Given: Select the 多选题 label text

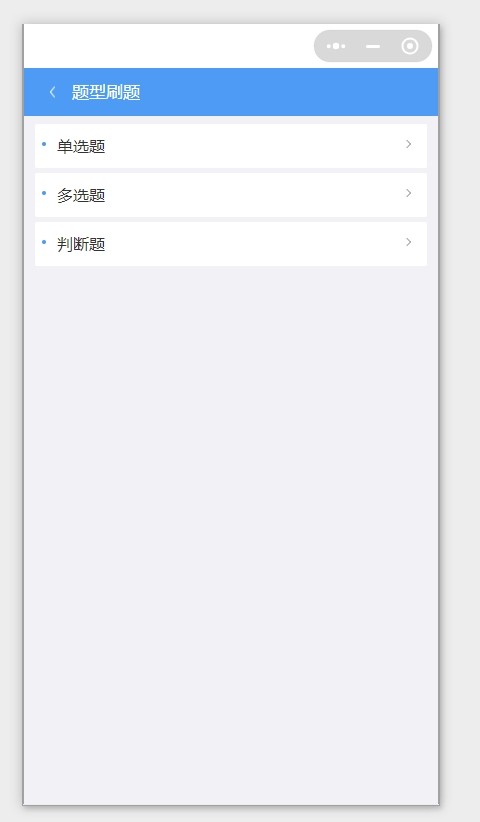Looking at the screenshot, I should click(81, 196).
